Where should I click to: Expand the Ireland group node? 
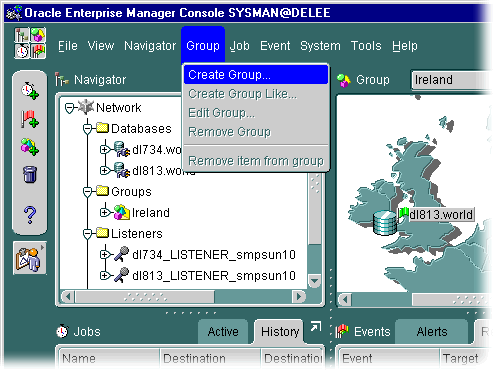coord(105,212)
